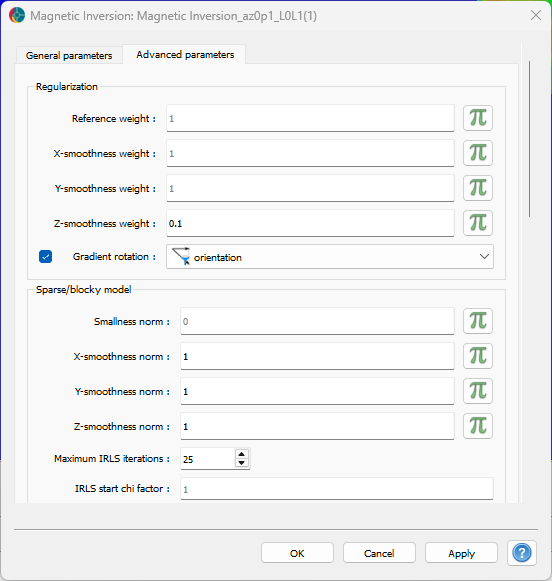552x581 pixels.
Task: Click the vertical scrollbar of the parameters panel
Action: coord(529,139)
